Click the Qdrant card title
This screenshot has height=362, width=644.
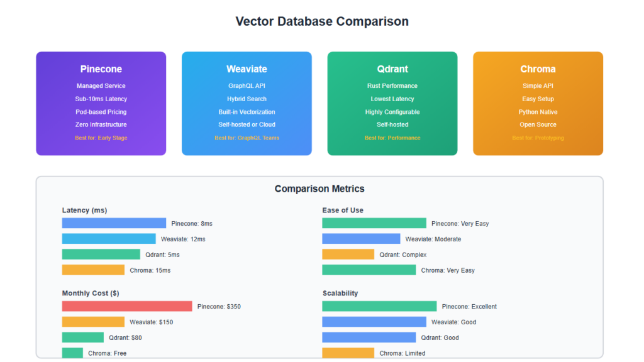392,69
